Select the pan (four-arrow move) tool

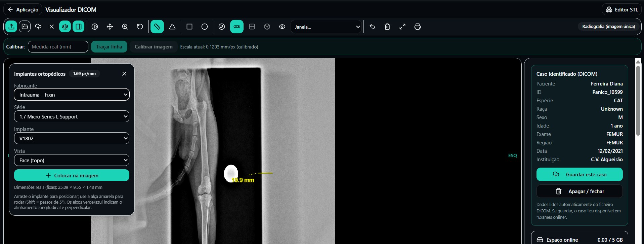pyautogui.click(x=110, y=27)
